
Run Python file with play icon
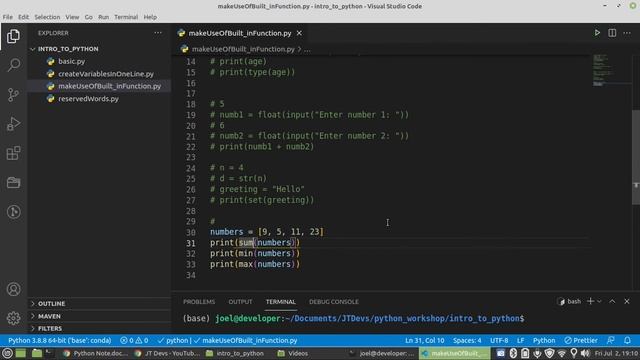(x=597, y=33)
